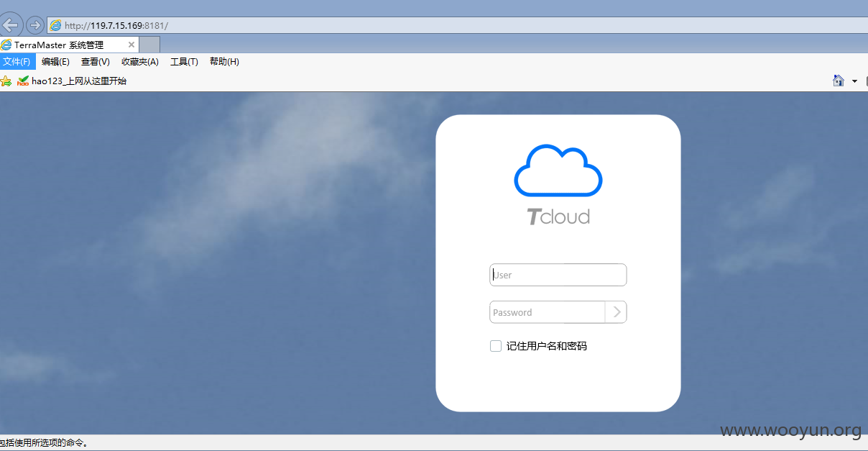Click the address bar URL 119.7.15.169:8181
The height and width of the screenshot is (451, 868).
116,25
